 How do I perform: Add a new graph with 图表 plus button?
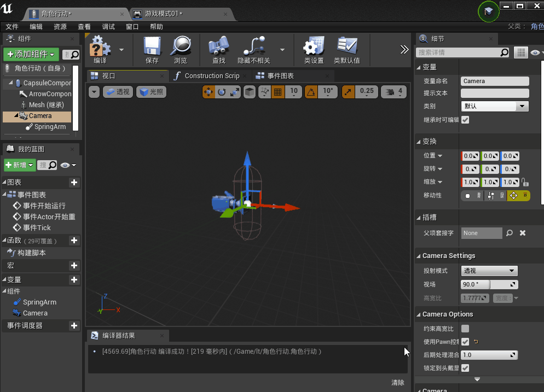tap(74, 182)
